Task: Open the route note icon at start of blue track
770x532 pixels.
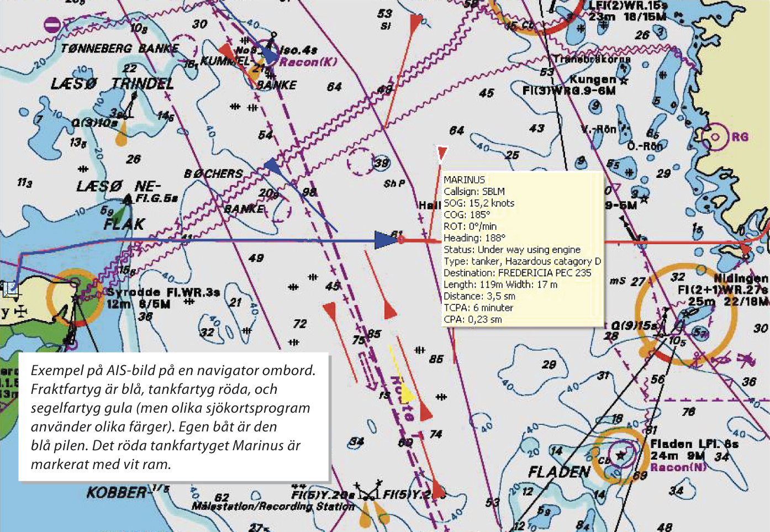Action: (10, 288)
